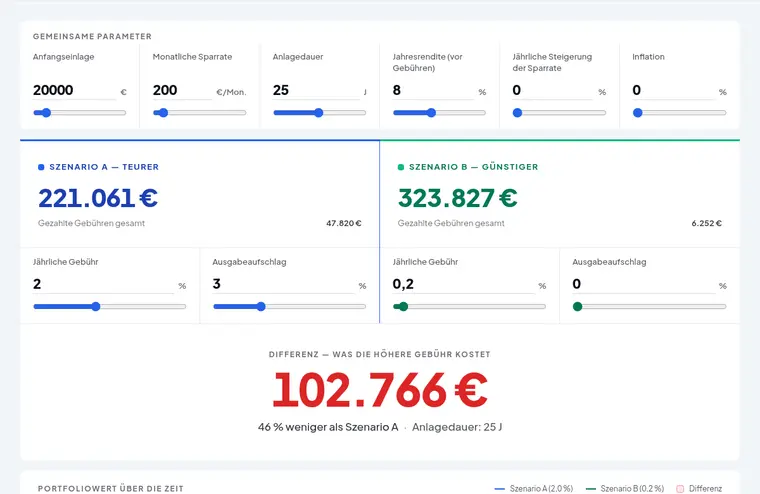Click the Inflation input field
The image size is (760, 494).
(x=673, y=91)
